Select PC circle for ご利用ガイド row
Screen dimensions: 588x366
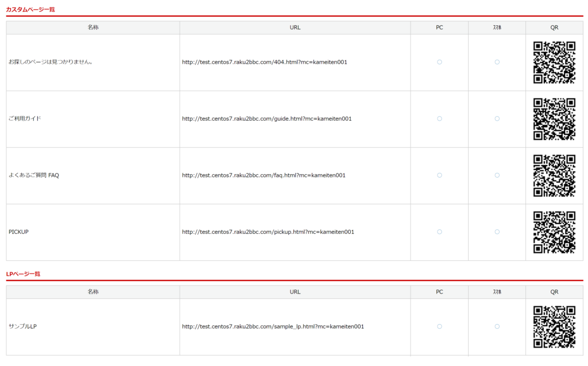pos(439,119)
